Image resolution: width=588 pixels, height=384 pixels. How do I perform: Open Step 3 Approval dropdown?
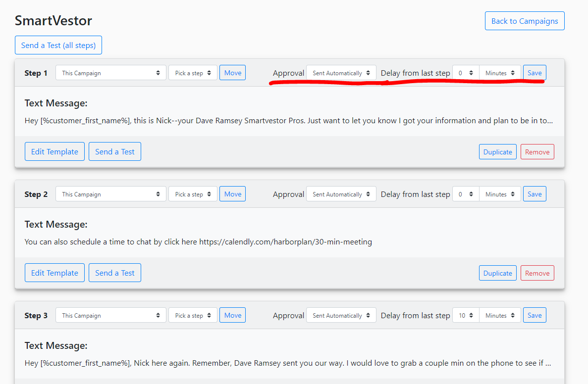tap(341, 315)
